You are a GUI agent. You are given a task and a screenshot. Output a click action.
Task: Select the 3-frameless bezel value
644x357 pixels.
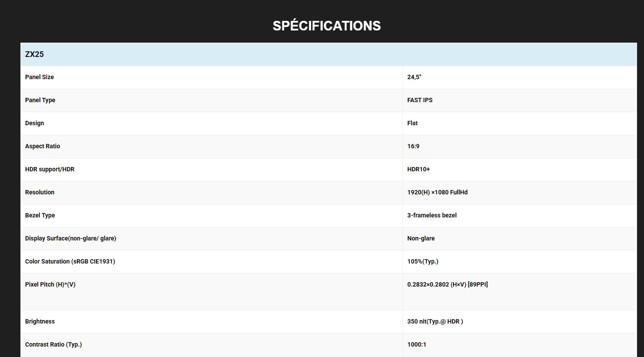tap(432, 215)
